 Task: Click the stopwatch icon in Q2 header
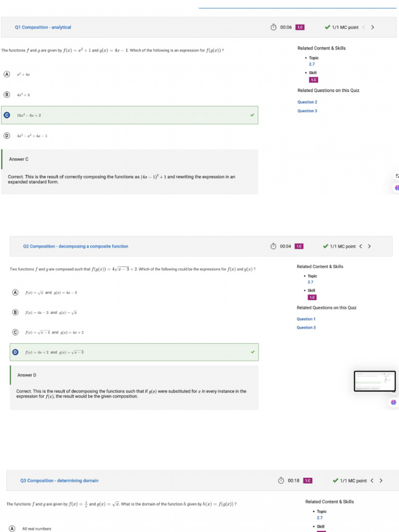pos(273,246)
